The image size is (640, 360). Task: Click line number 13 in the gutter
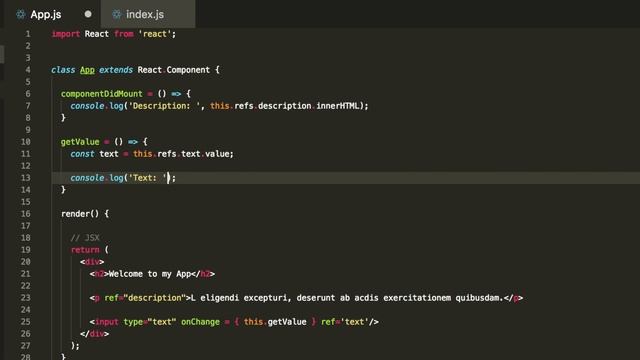pos(25,178)
